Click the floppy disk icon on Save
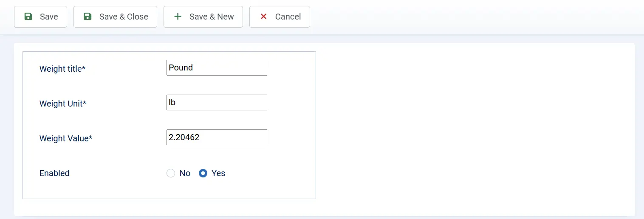Image resolution: width=644 pixels, height=219 pixels. coord(28,17)
